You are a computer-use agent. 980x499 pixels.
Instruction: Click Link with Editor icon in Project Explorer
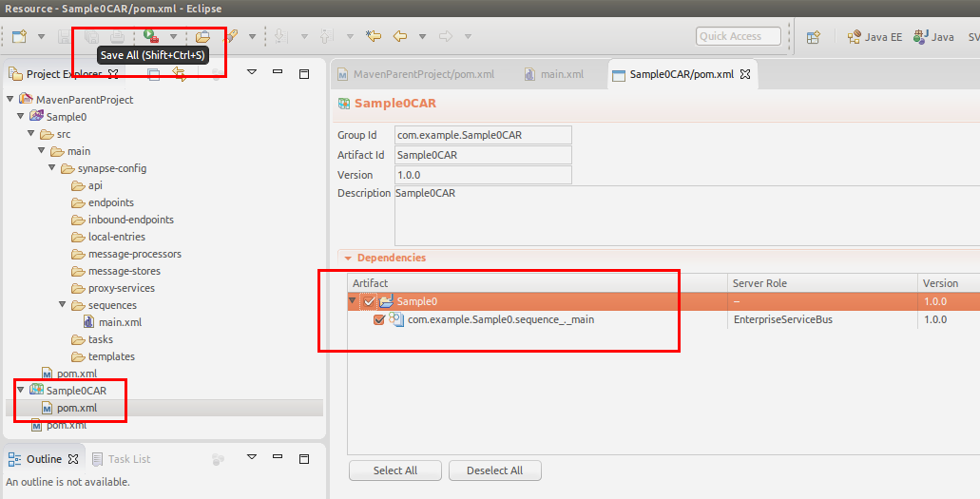178,73
